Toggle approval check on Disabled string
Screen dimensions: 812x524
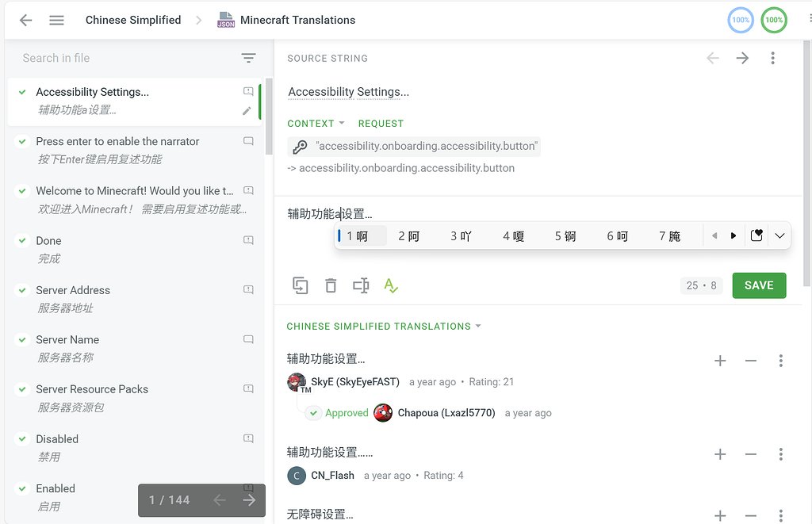click(x=22, y=439)
